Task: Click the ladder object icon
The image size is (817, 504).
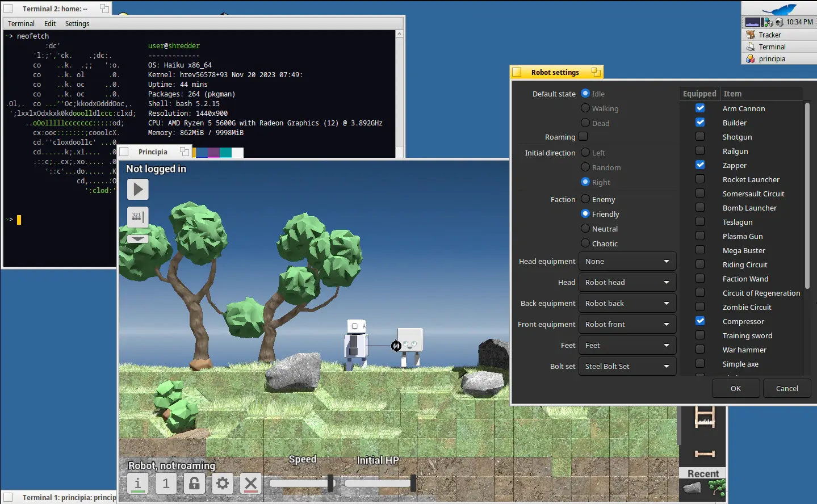Action: (705, 417)
